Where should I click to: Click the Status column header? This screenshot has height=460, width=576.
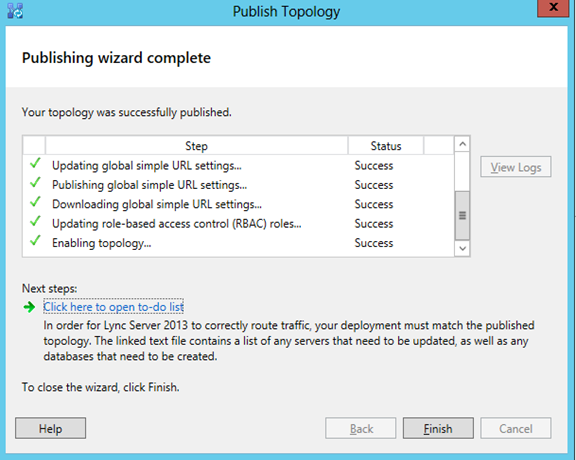pos(386,146)
